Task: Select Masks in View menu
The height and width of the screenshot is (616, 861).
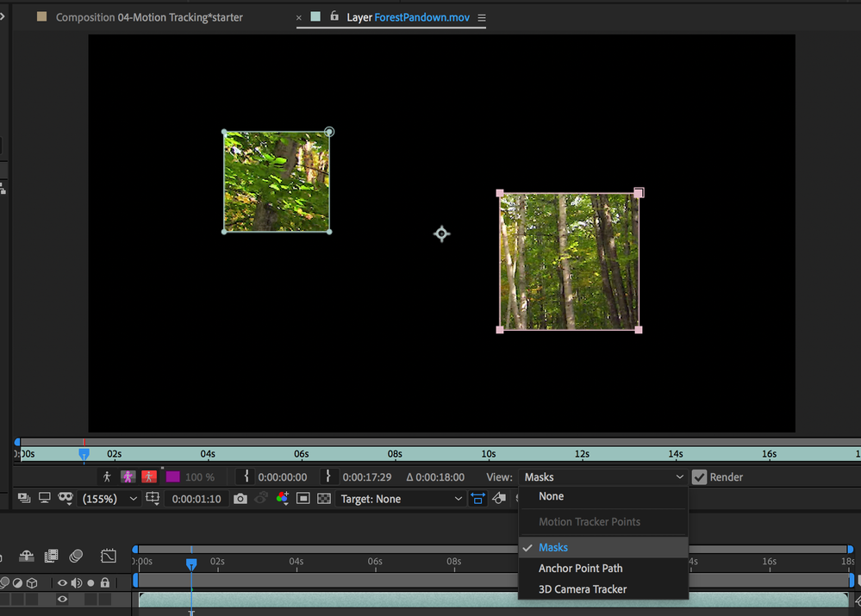Action: (603, 547)
